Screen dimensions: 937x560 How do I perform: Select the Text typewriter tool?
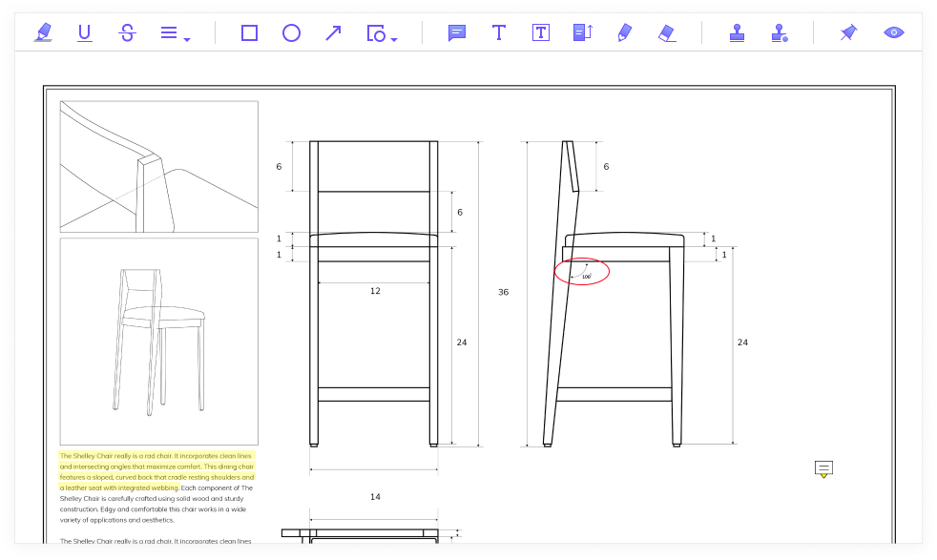pyautogui.click(x=499, y=32)
